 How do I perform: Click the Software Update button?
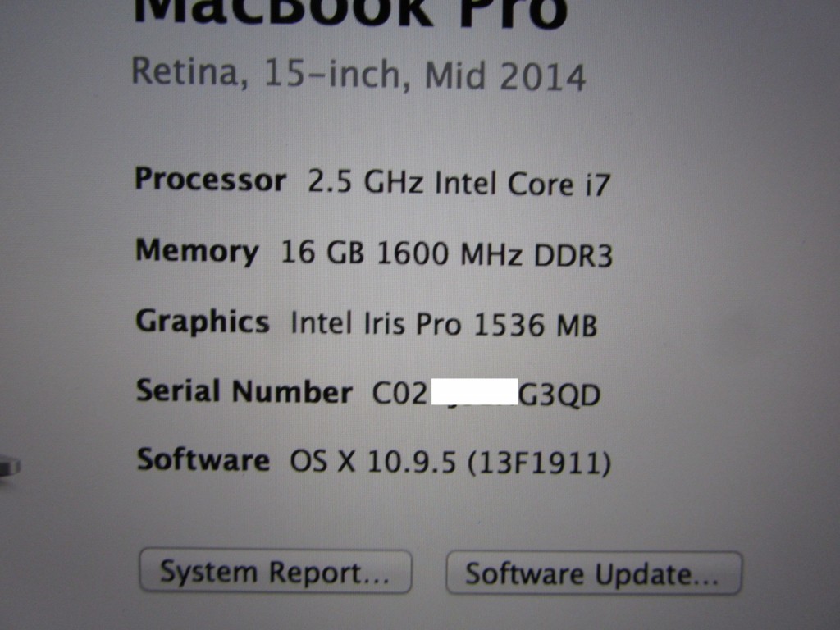[594, 573]
